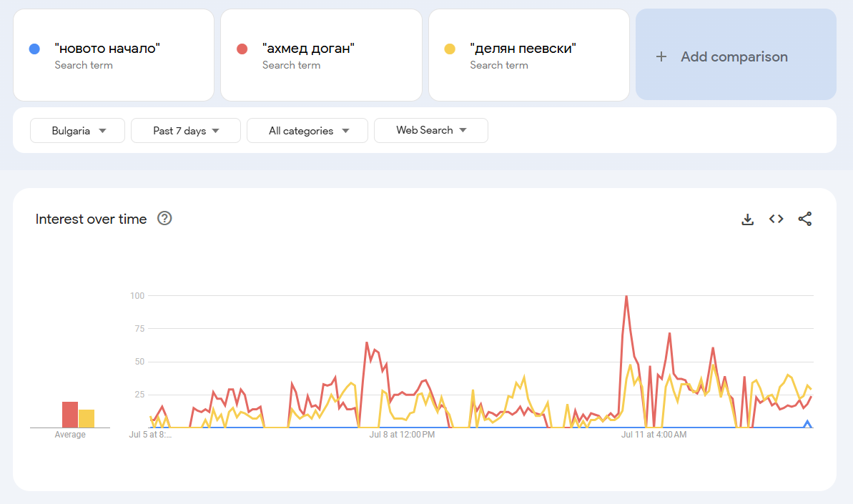Select the "делян пеевски" search term card
The image size is (853, 504).
point(528,55)
